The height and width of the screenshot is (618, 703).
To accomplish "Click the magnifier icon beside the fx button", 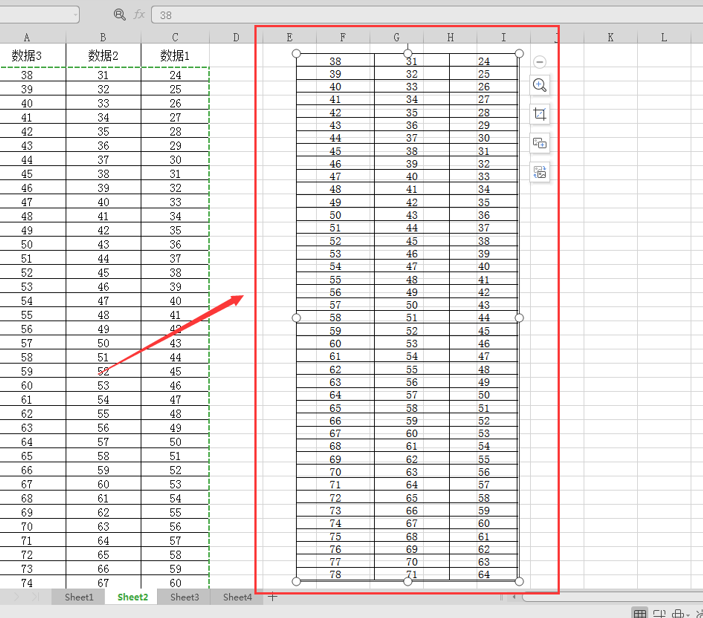I will (x=119, y=15).
